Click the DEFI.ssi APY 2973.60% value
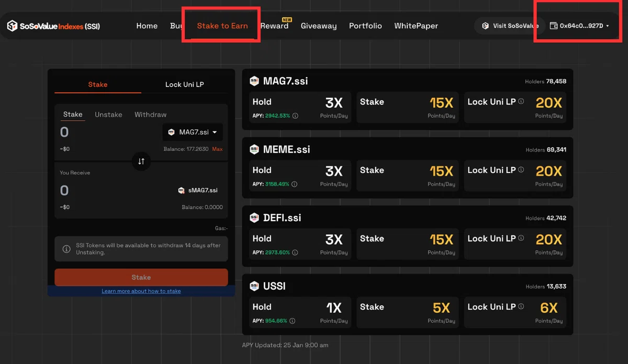Screen dimensions: 628x364 [277, 253]
